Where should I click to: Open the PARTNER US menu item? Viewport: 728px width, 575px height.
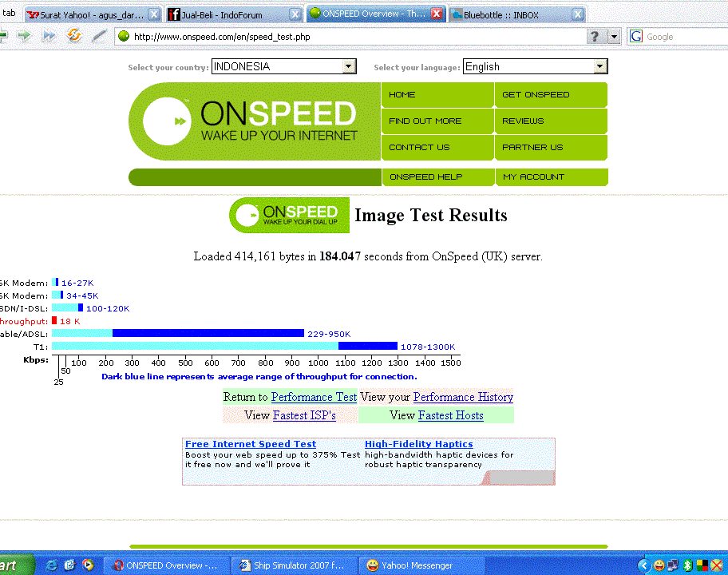click(x=551, y=148)
